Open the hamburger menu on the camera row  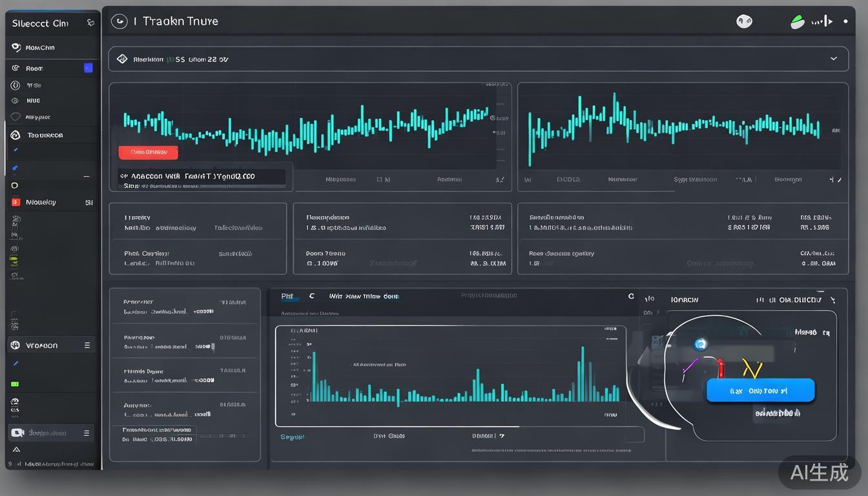click(x=87, y=433)
